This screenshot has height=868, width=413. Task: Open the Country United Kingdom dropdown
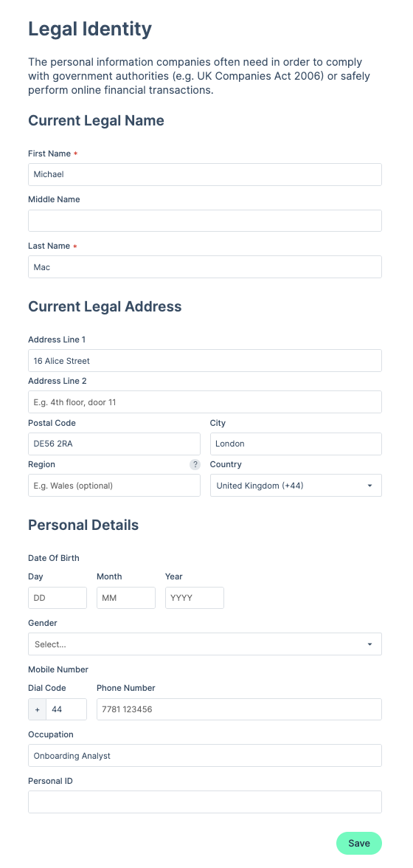[296, 486]
